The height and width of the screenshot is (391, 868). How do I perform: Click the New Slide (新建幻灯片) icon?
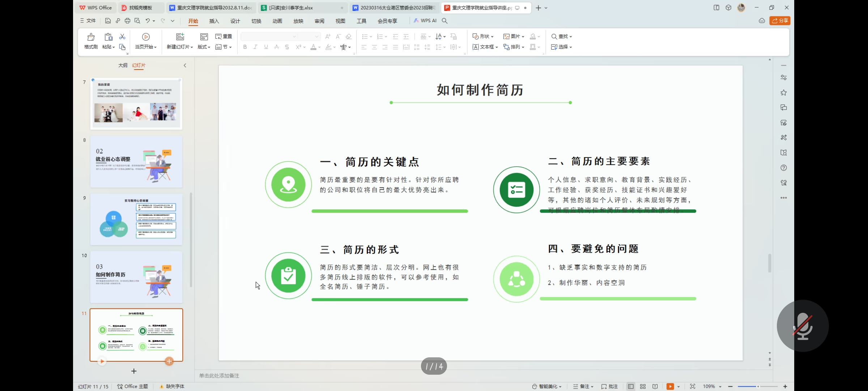pyautogui.click(x=180, y=37)
